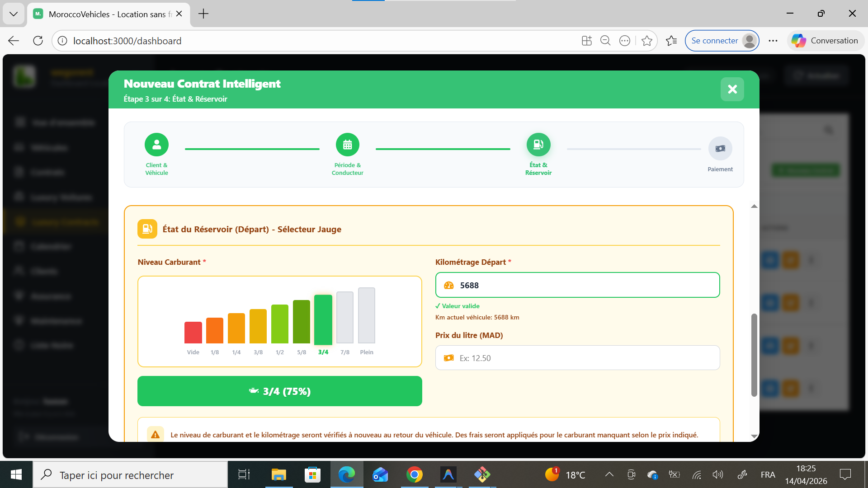Open the tab search dropdown arrow

coord(14,14)
